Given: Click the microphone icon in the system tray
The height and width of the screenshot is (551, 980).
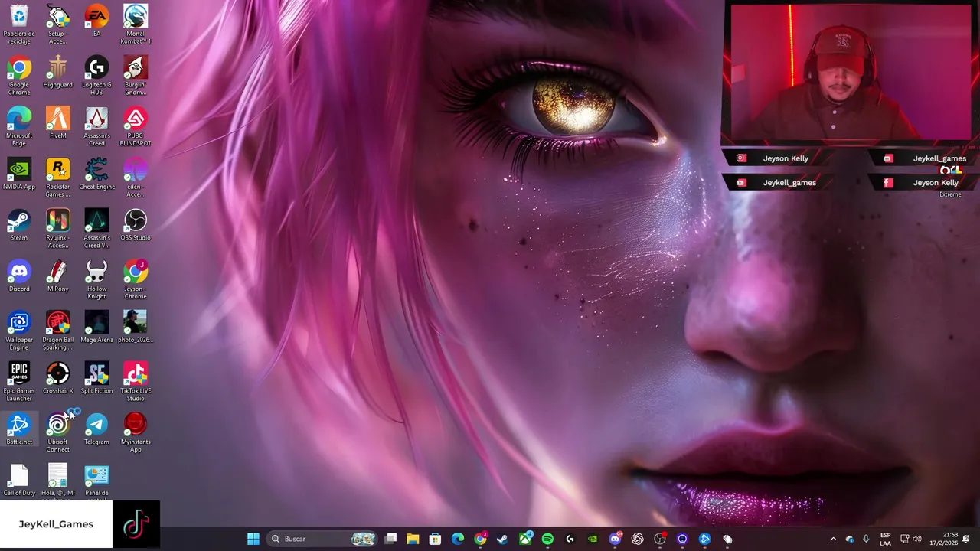Looking at the screenshot, I should click(x=866, y=539).
